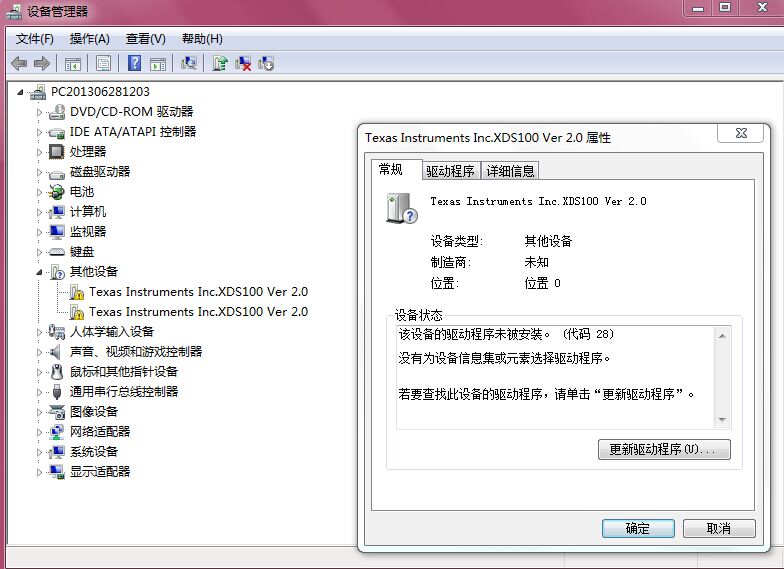The width and height of the screenshot is (784, 569).
Task: Open the 查看(V) menu
Action: coord(146,38)
